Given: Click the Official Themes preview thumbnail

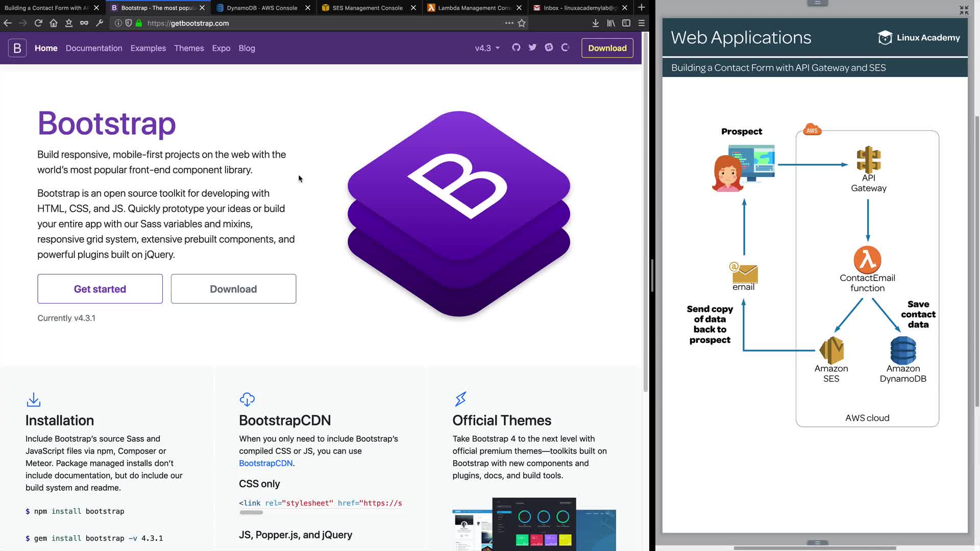Looking at the screenshot, I should pyautogui.click(x=534, y=524).
